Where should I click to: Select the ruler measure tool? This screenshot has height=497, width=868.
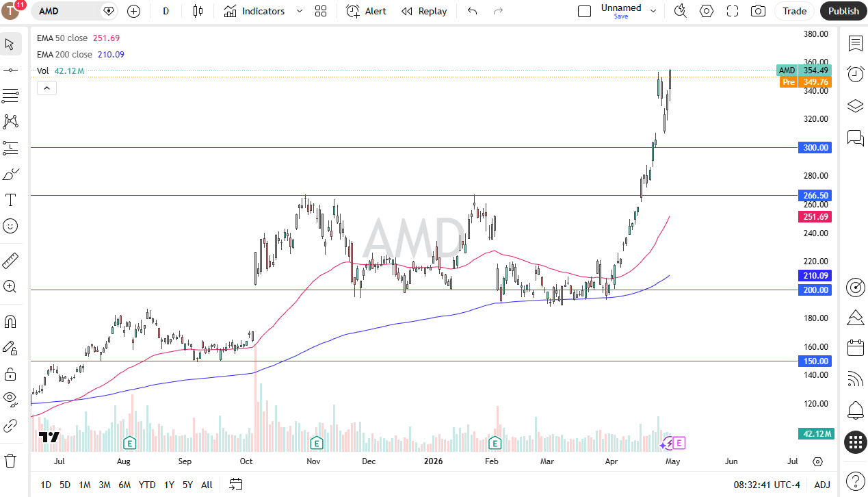[10, 260]
